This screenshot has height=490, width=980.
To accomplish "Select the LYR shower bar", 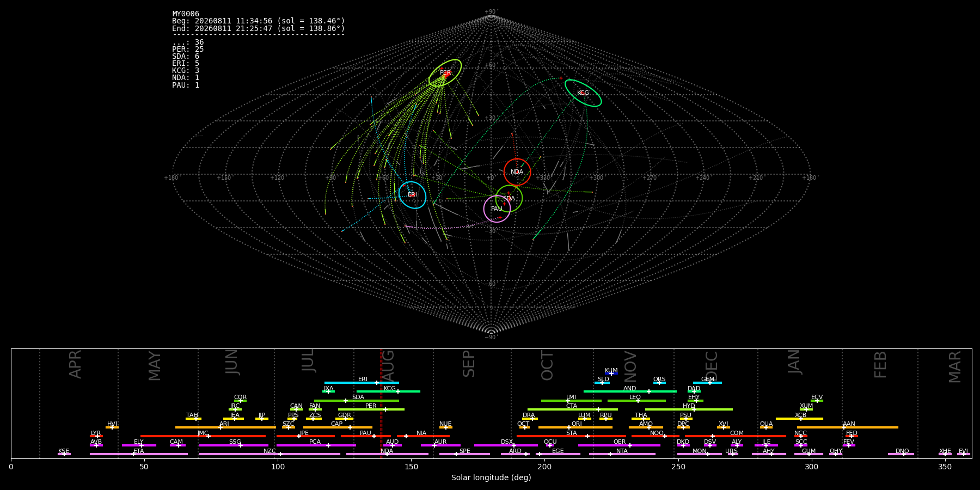I will pyautogui.click(x=96, y=436).
